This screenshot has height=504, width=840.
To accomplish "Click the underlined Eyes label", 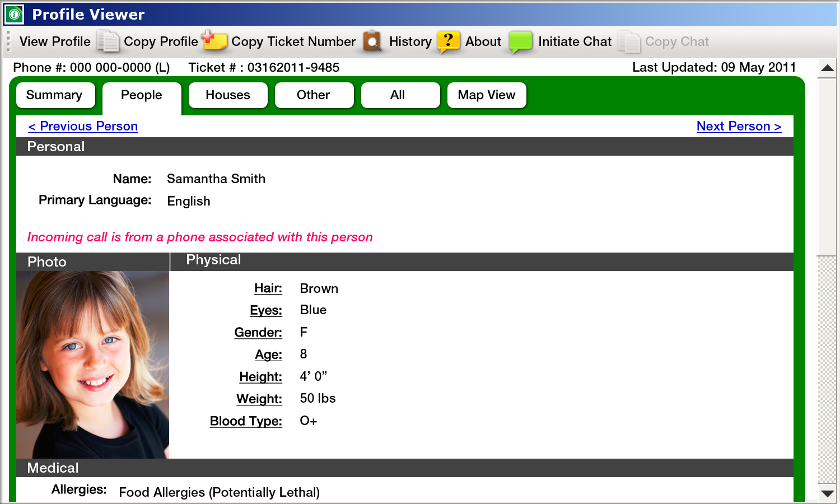I will [x=266, y=310].
